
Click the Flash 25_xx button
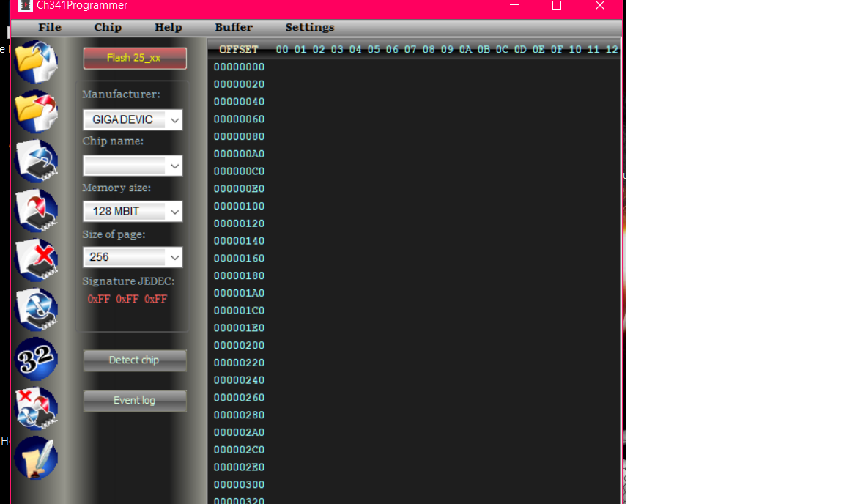click(x=135, y=58)
